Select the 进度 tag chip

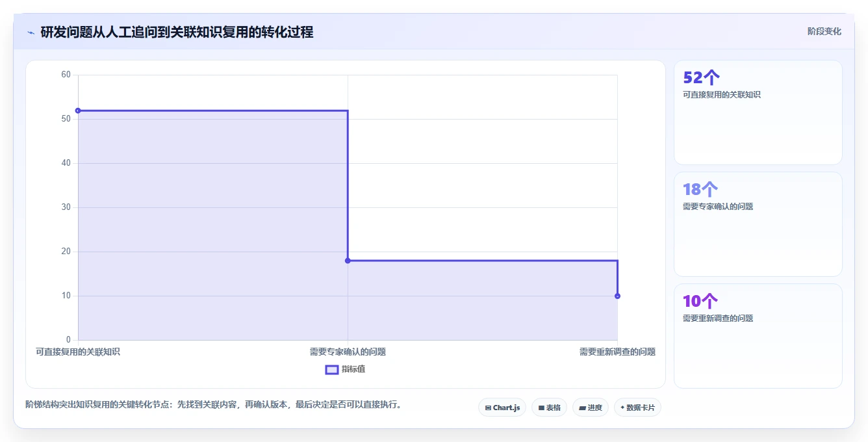coord(591,408)
